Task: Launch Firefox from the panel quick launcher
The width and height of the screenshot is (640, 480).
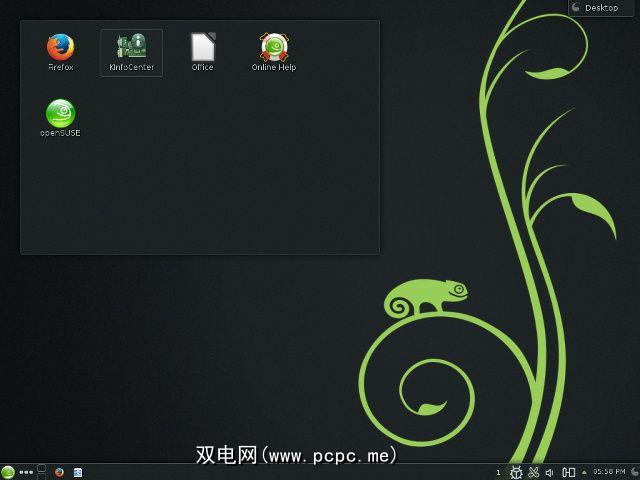Action: [x=59, y=473]
